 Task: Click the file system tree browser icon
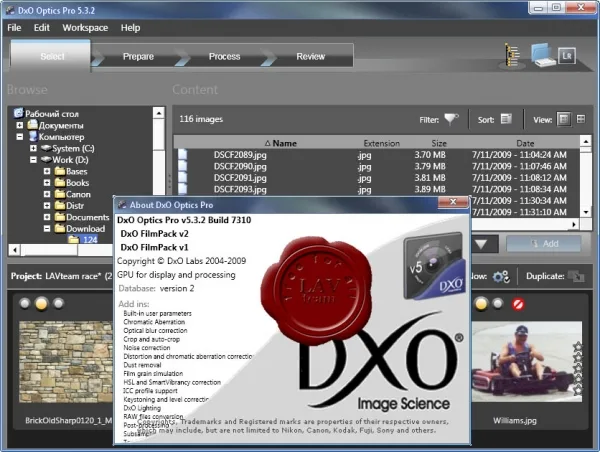pyautogui.click(x=512, y=55)
